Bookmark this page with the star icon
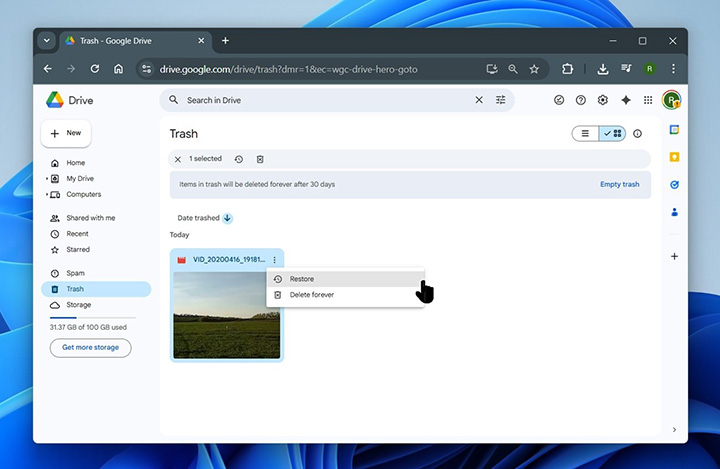Viewport: 720px width, 469px height. [534, 69]
